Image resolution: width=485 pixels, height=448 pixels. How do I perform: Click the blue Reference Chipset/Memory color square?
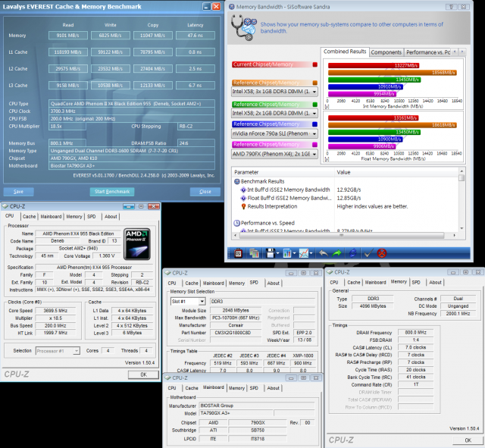coord(315,124)
